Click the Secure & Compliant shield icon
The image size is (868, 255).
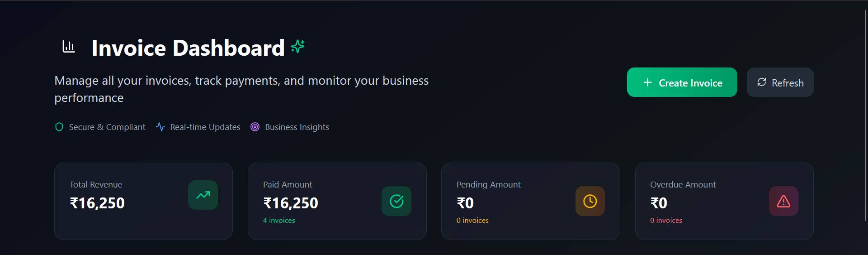point(59,127)
